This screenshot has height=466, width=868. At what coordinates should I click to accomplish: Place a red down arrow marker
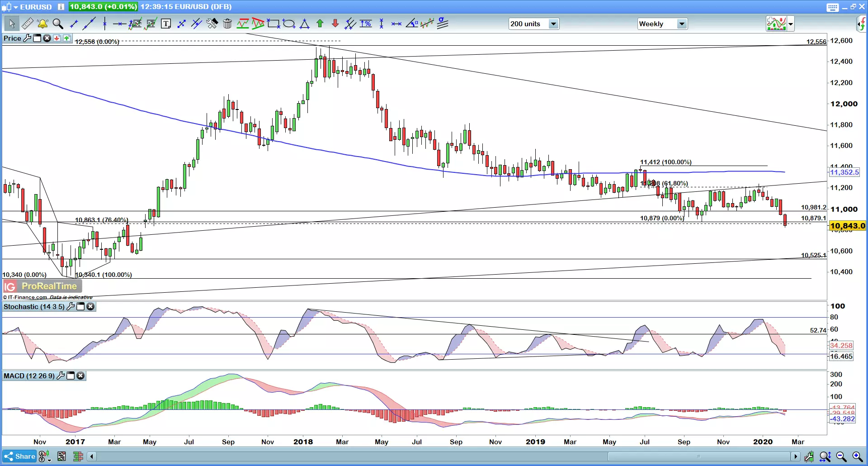[335, 24]
